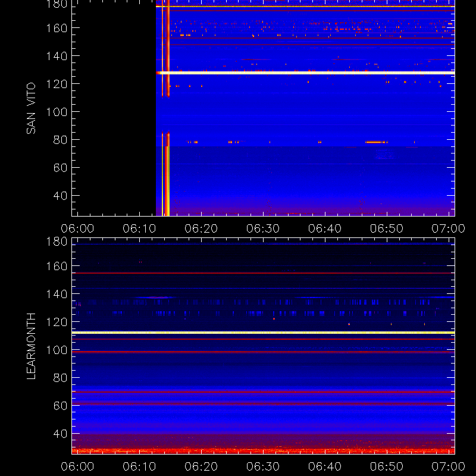The width and height of the screenshot is (476, 476).
Task: Click the SAN VITO axis title
Action: click(x=31, y=108)
